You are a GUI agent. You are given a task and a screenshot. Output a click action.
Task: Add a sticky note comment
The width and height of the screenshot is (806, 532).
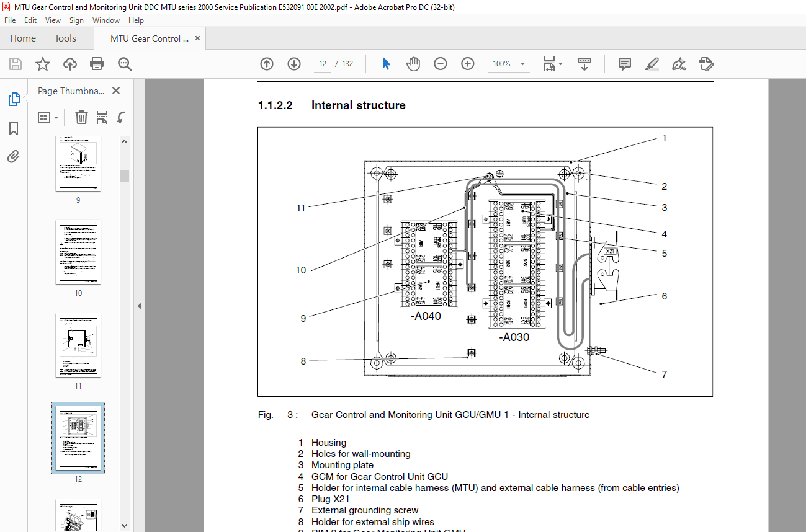point(625,64)
